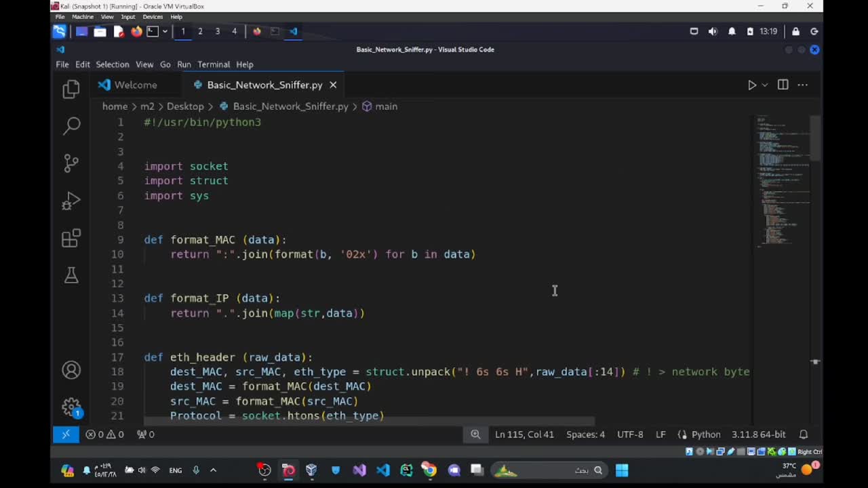The height and width of the screenshot is (488, 868).
Task: Run the Python file with play button
Action: (x=751, y=85)
